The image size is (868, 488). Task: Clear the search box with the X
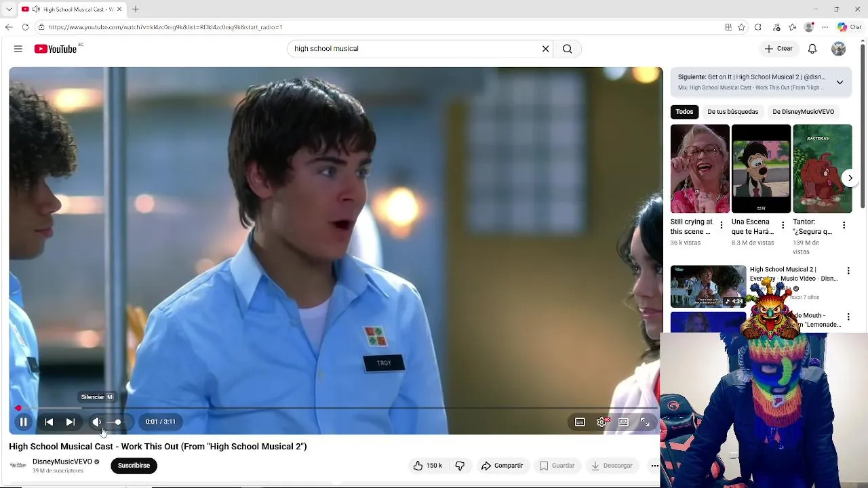point(545,49)
